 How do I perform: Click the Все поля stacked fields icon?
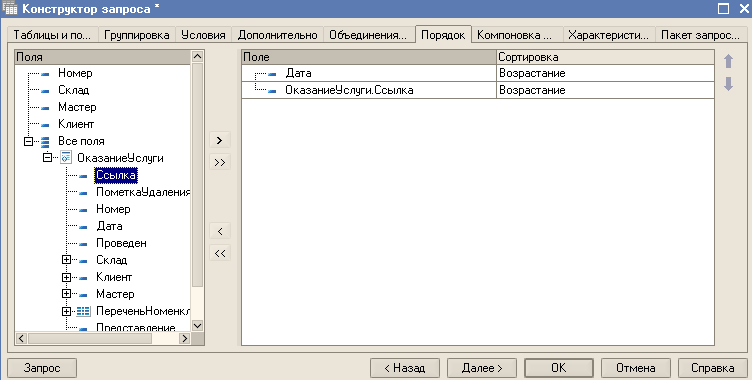(x=45, y=141)
